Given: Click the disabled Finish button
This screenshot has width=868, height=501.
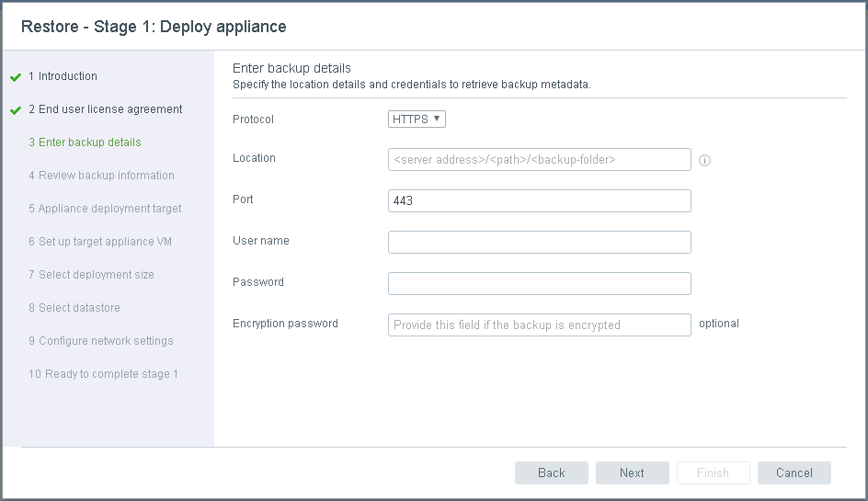Looking at the screenshot, I should pos(713,473).
